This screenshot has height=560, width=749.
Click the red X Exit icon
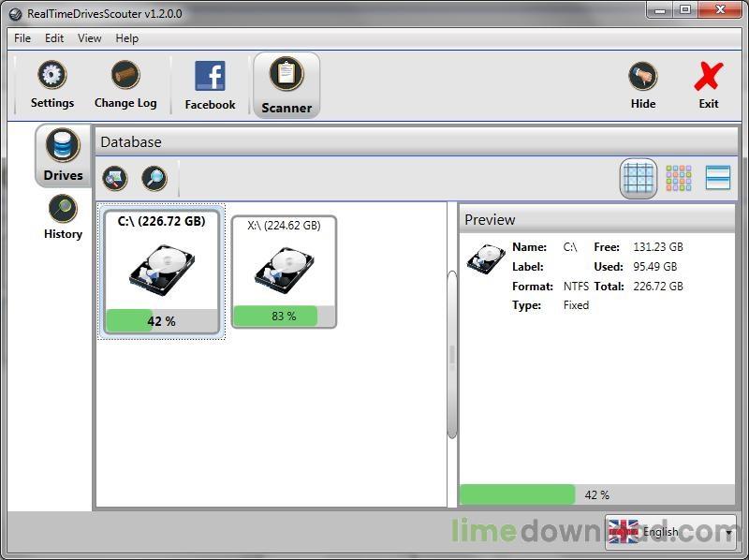click(709, 77)
